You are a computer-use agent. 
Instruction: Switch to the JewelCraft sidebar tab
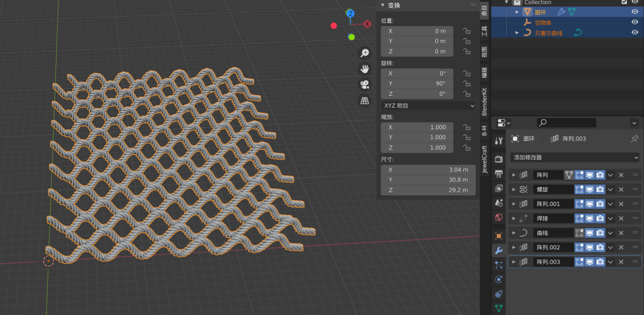coord(485,159)
